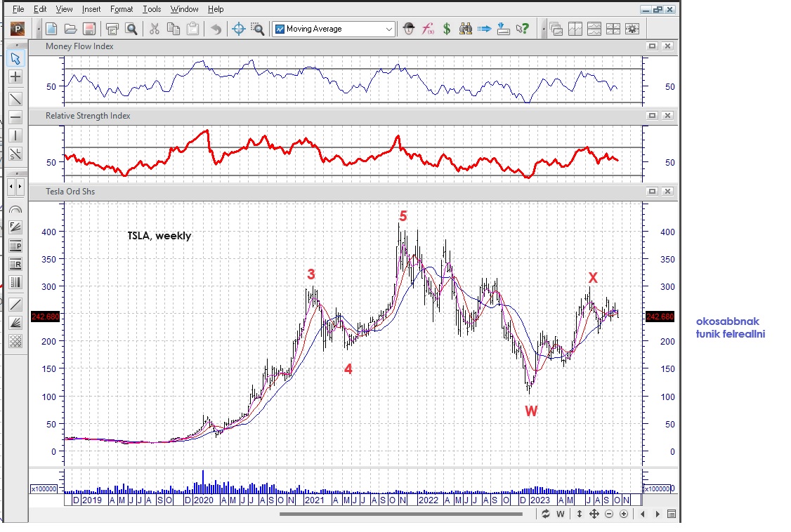Click the binoculars explorer icon

[465, 29]
